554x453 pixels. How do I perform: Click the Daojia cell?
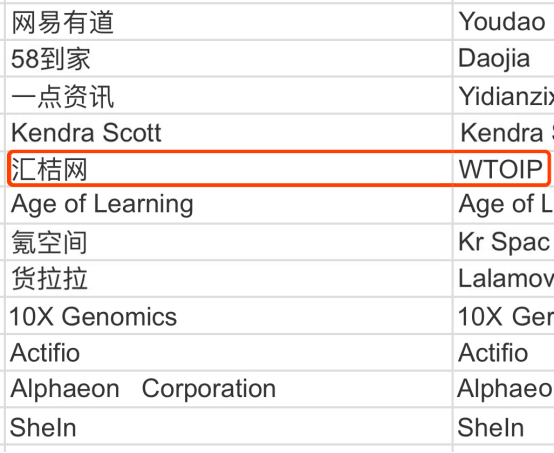point(503,59)
